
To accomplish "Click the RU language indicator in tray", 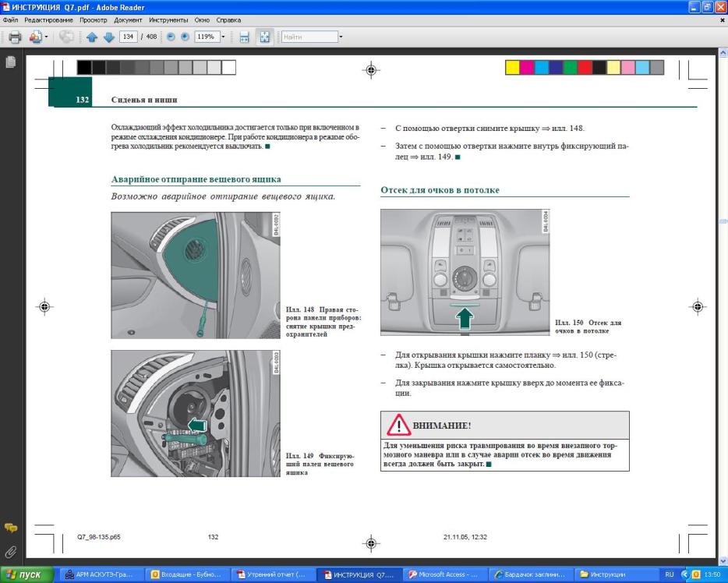I will 669,574.
